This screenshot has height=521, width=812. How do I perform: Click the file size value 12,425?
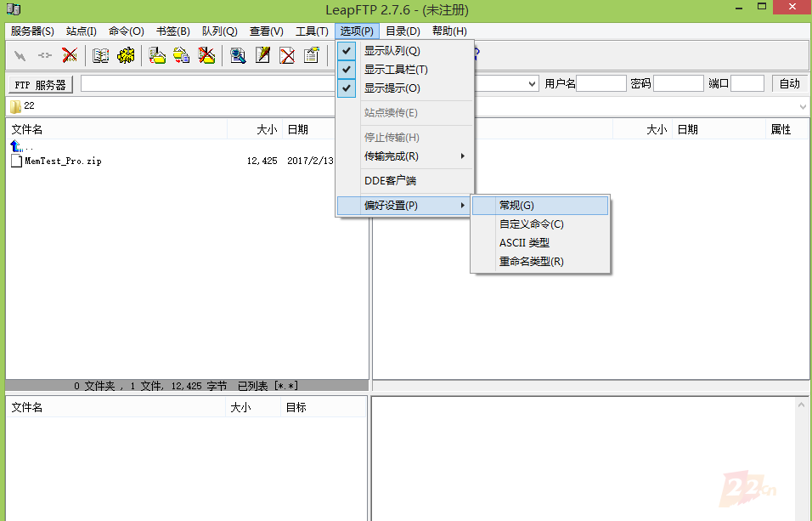262,161
